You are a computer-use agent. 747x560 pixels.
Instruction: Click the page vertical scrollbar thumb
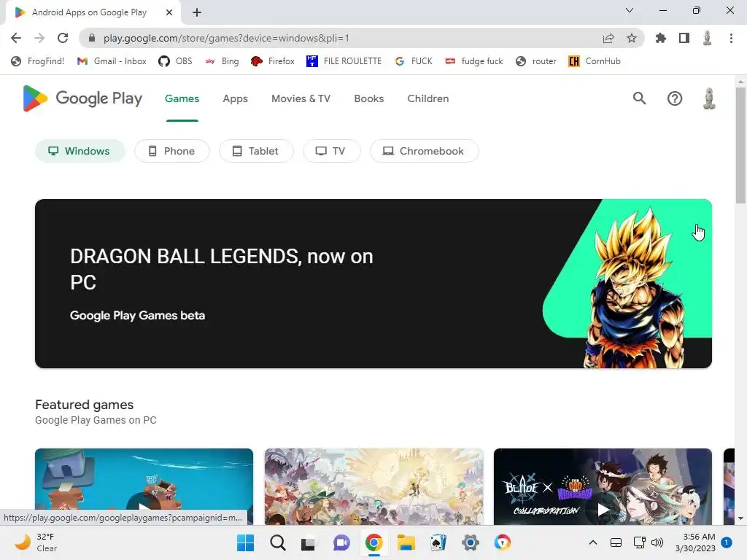740,145
